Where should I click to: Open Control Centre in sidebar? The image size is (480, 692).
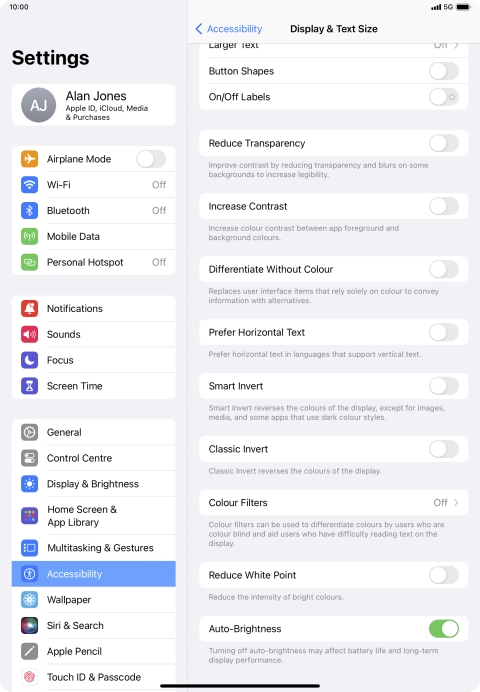point(94,458)
